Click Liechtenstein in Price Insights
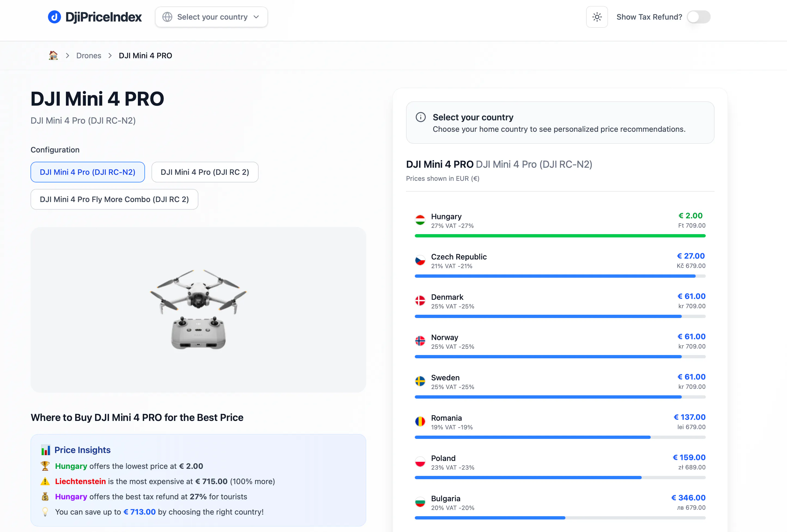The image size is (787, 532). click(x=80, y=481)
